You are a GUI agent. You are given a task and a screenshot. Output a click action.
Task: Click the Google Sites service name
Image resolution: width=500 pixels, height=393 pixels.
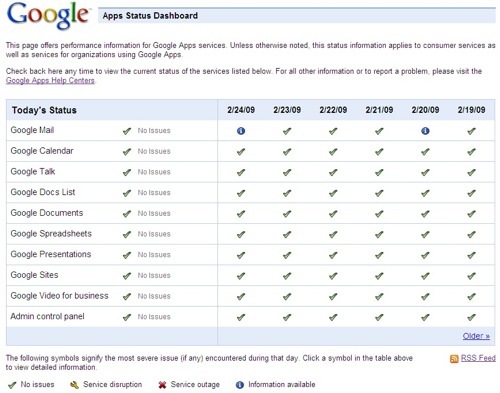34,275
